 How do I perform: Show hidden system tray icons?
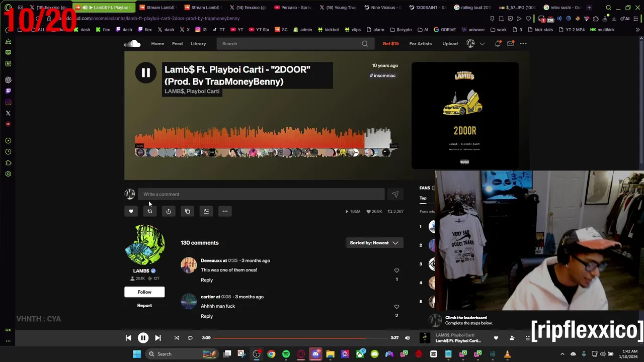coord(562,354)
